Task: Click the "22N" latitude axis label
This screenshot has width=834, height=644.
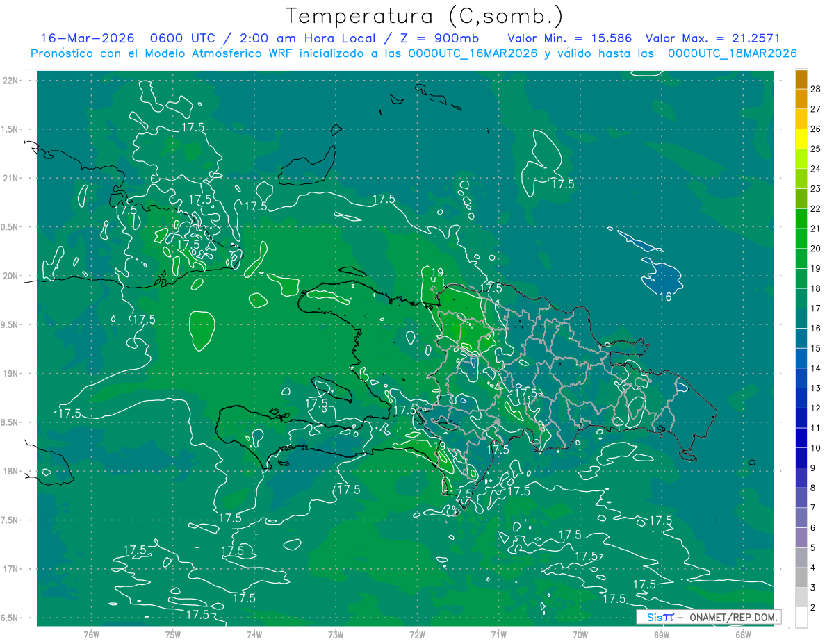Action: click(11, 81)
